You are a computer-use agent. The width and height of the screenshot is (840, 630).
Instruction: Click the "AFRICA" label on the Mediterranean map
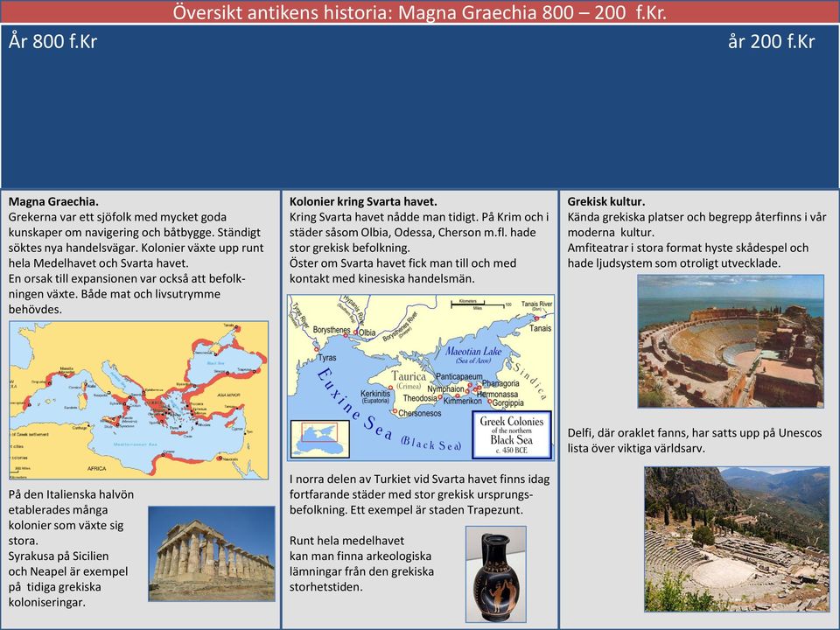tap(97, 469)
